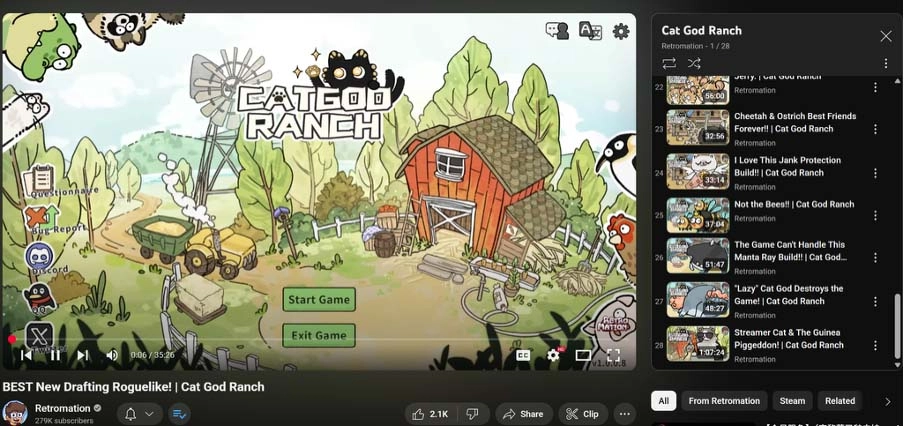The width and height of the screenshot is (904, 426).
Task: Open notification bell preferences dropdown
Action: point(140,414)
